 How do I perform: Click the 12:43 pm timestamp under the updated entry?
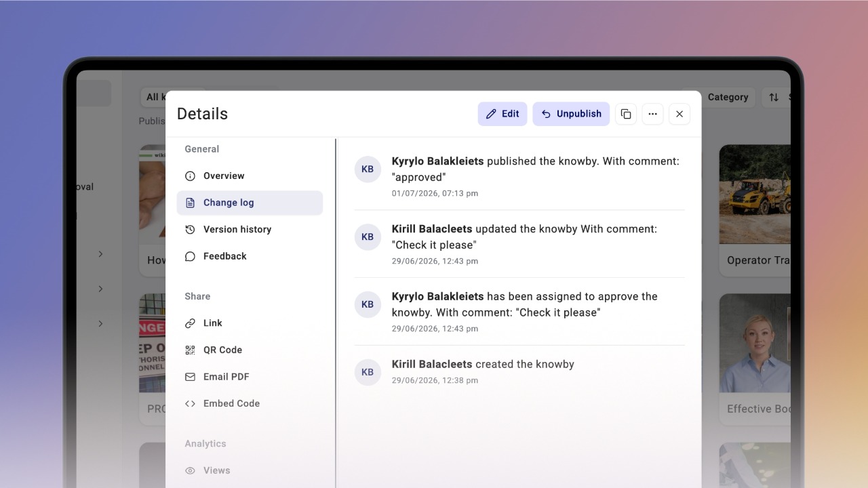coord(435,261)
